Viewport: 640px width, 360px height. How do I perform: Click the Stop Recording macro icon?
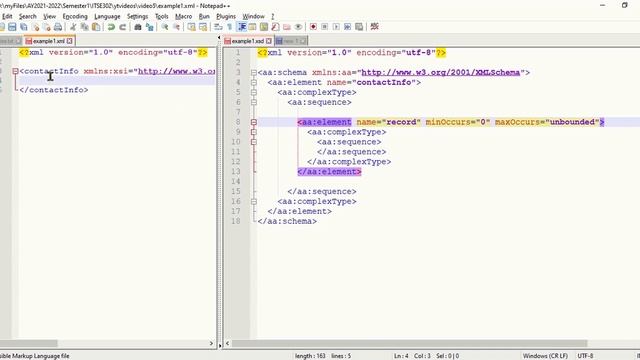click(x=324, y=27)
